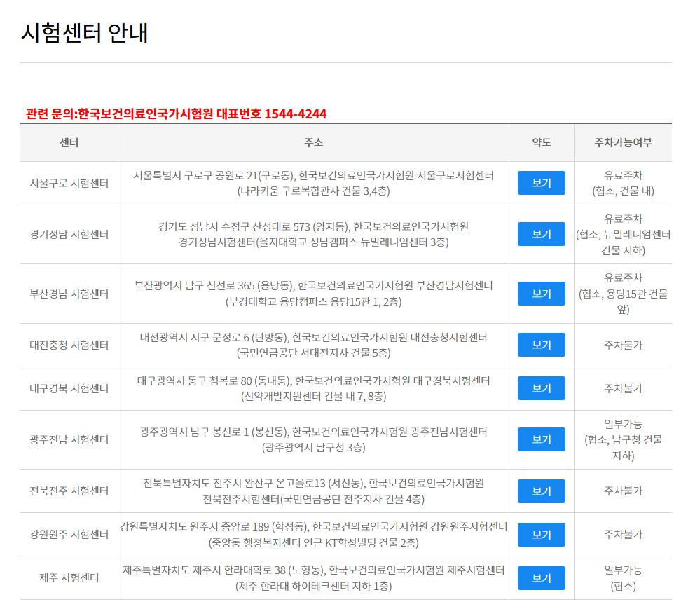Viewport: 681px width, 616px height.
Task: Click the 주소 column header
Action: (313, 142)
